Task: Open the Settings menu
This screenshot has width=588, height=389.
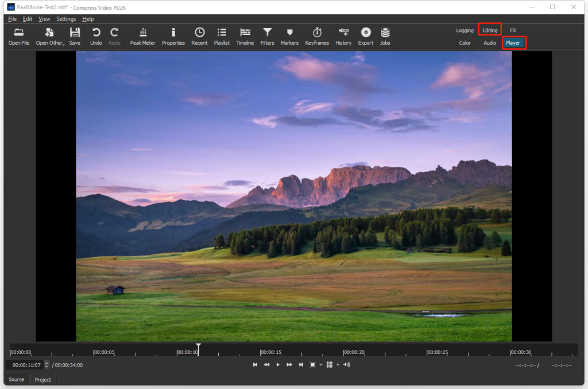Action: click(x=66, y=19)
